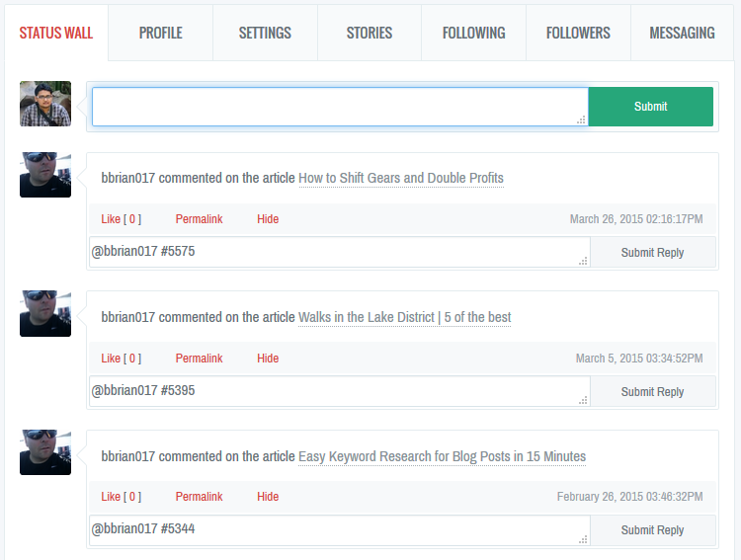Open the Messaging tab
This screenshot has height=560, width=741.
pos(682,33)
